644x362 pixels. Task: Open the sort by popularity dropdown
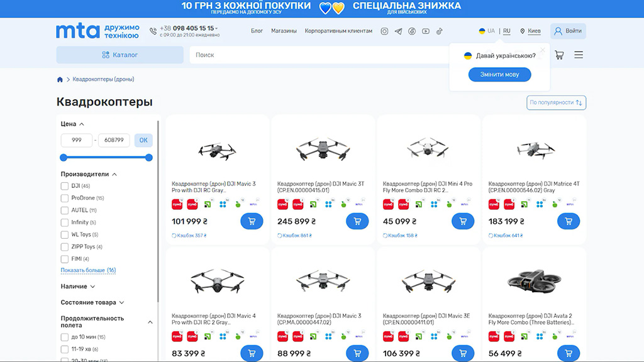click(556, 102)
